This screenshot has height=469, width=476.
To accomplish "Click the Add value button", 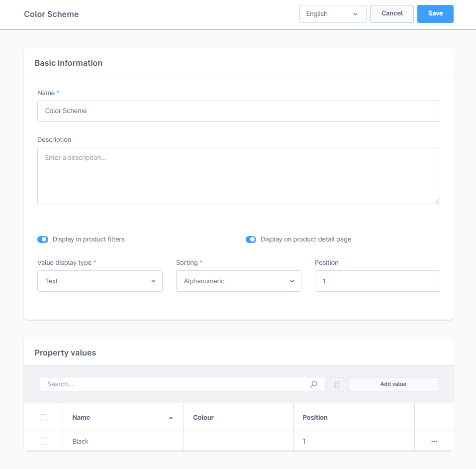I will coord(393,384).
